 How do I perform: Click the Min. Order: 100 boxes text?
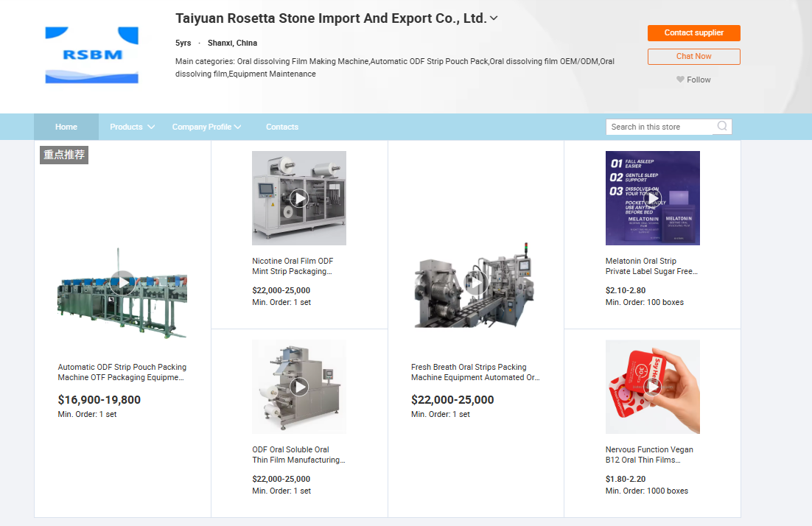pos(644,302)
